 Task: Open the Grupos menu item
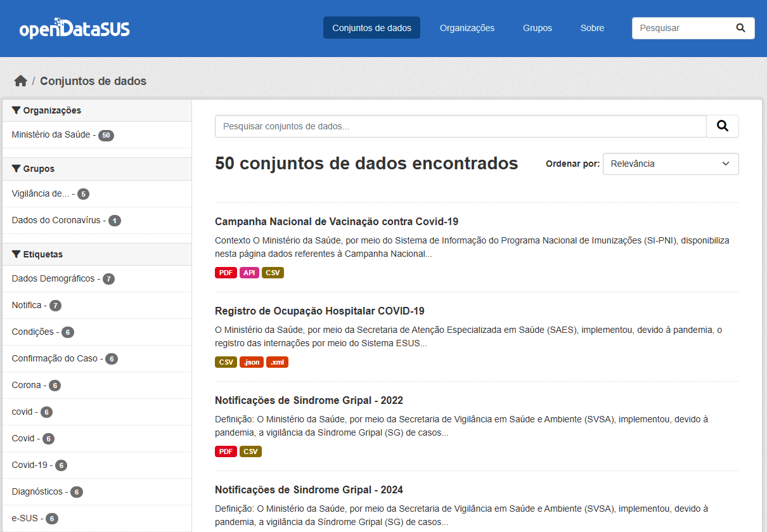point(538,28)
